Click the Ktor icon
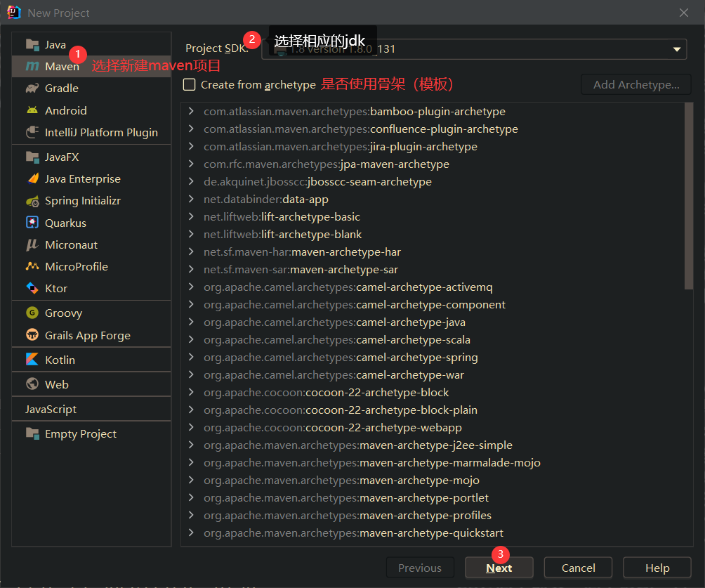 point(32,288)
